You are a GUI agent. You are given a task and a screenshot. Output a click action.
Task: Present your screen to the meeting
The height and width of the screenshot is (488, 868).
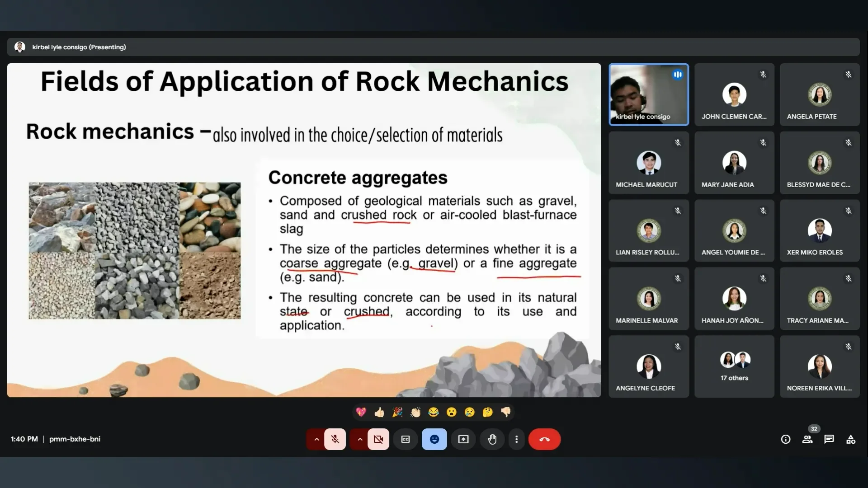click(463, 439)
